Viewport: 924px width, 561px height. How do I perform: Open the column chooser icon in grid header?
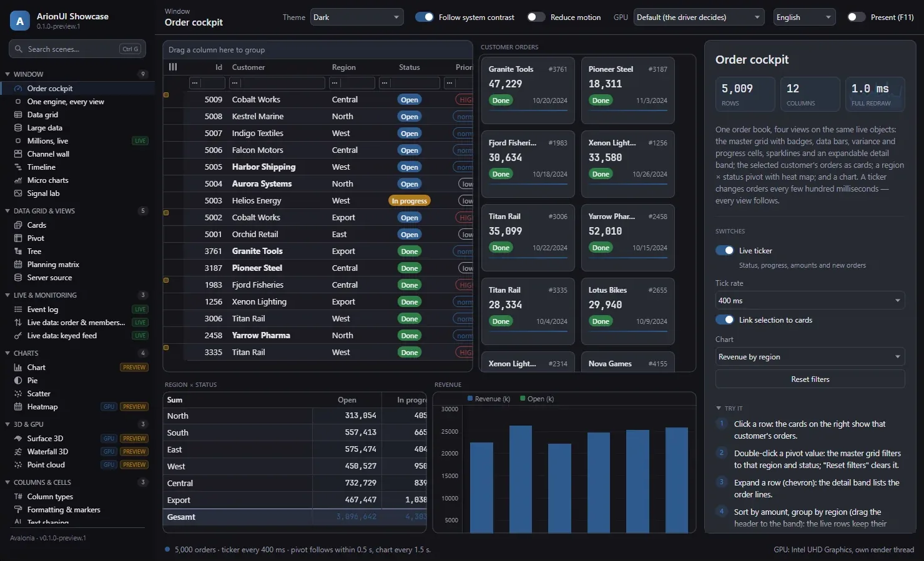pos(173,67)
